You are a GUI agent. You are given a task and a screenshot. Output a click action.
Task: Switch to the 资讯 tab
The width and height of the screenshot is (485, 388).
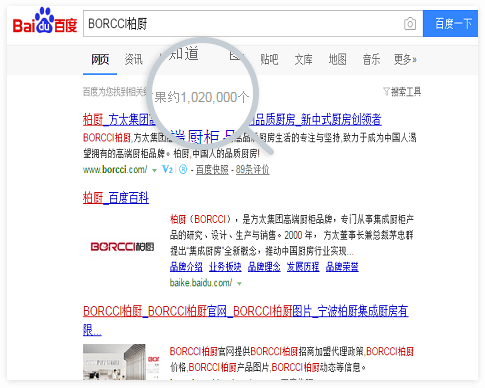[134, 60]
